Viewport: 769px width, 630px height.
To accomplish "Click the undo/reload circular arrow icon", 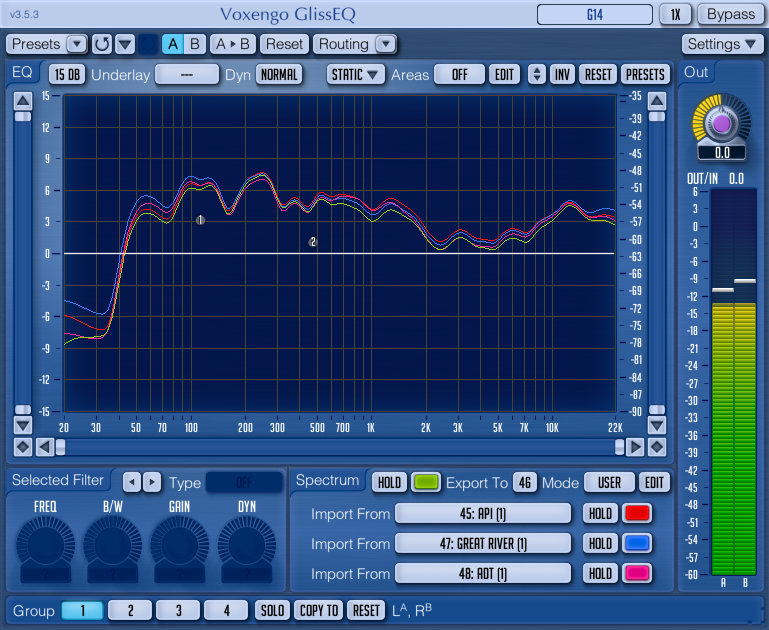I will tap(102, 44).
